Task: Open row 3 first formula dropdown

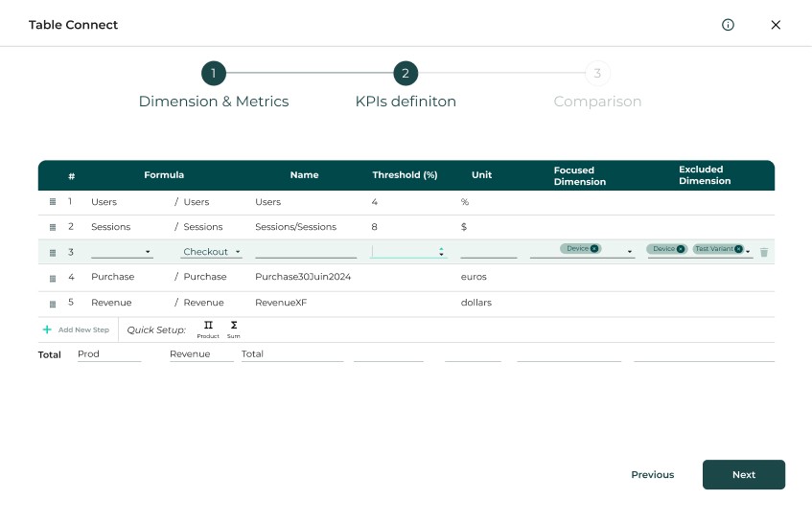Action: tap(122, 252)
